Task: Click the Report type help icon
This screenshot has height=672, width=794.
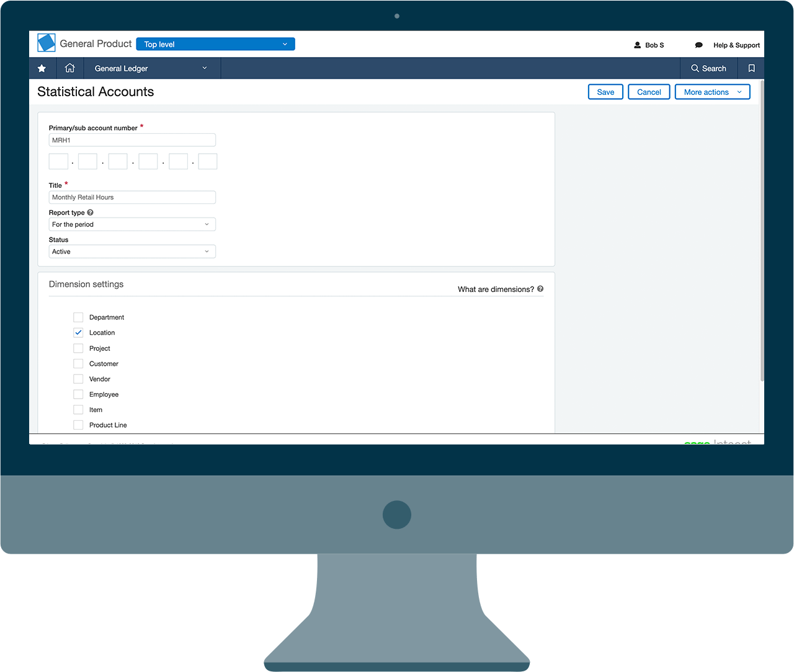Action: (x=90, y=213)
